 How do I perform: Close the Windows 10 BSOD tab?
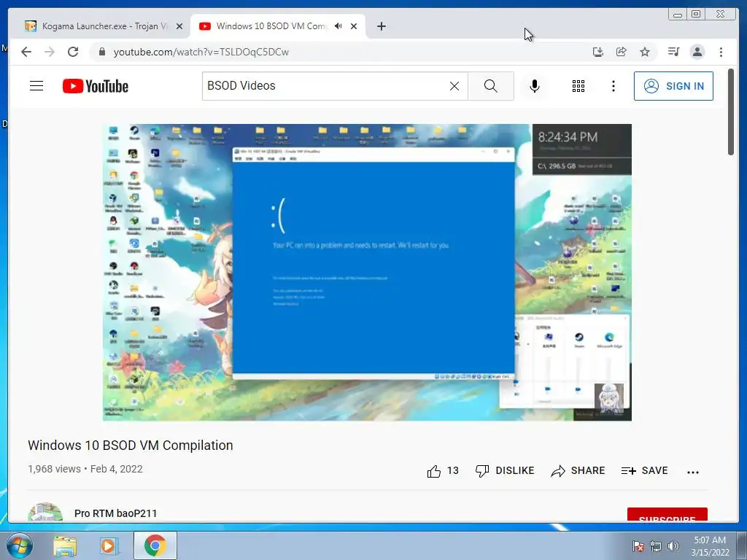pos(354,27)
